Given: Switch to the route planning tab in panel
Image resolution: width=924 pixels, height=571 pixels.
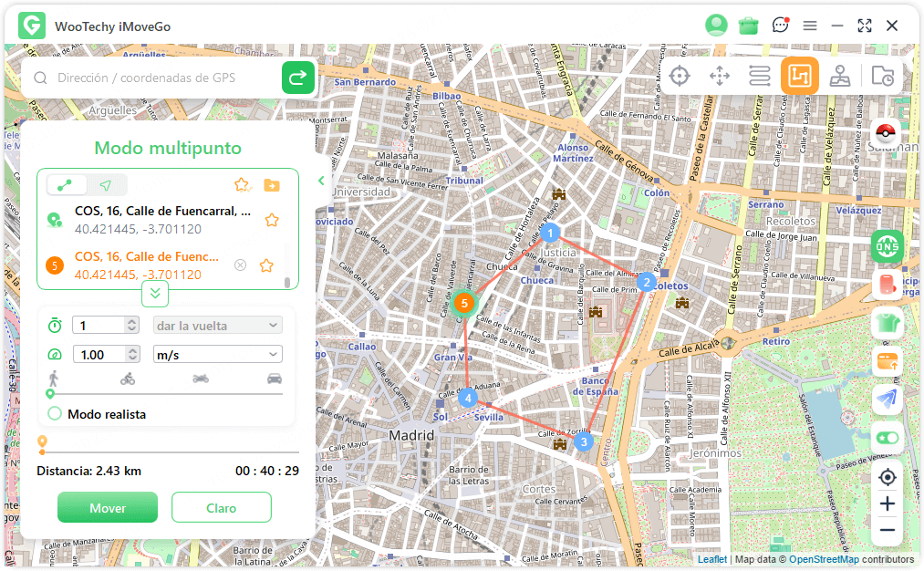Looking at the screenshot, I should click(64, 184).
